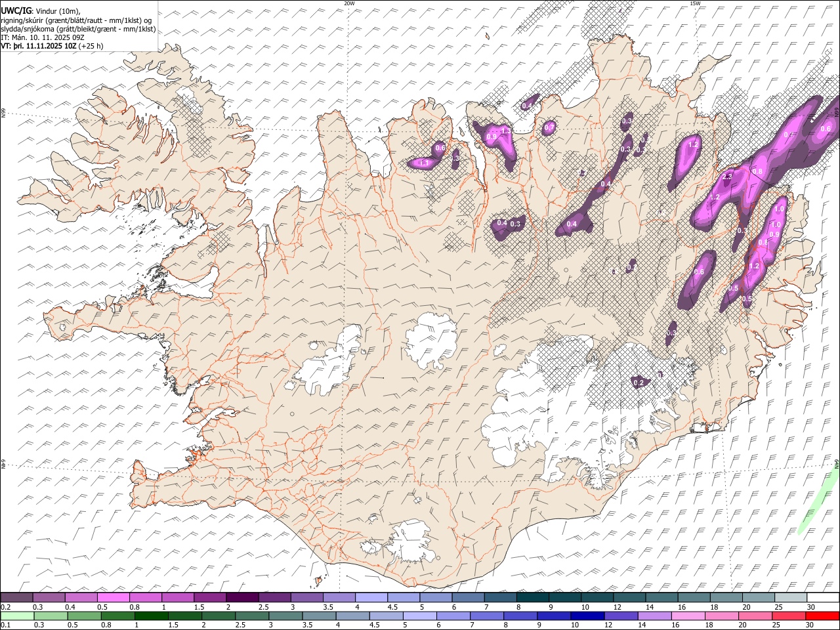Click the "1.1" precipitation value in the north
The width and height of the screenshot is (840, 630).
(x=424, y=163)
